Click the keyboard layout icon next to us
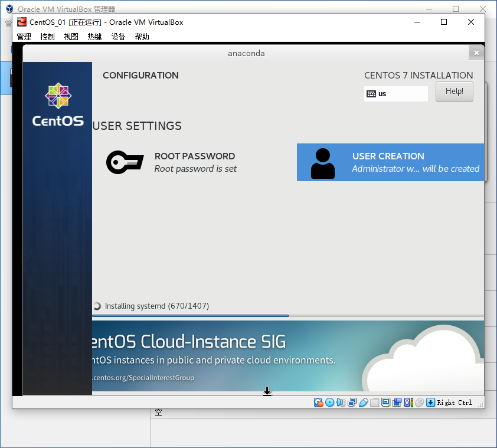The image size is (497, 448). coord(371,94)
